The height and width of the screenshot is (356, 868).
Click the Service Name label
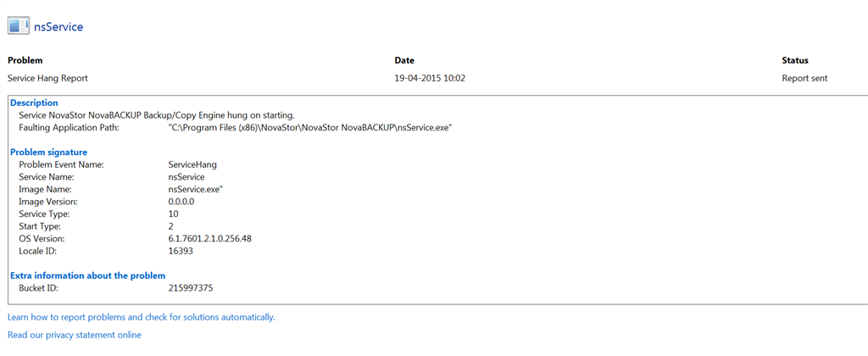pyautogui.click(x=47, y=177)
